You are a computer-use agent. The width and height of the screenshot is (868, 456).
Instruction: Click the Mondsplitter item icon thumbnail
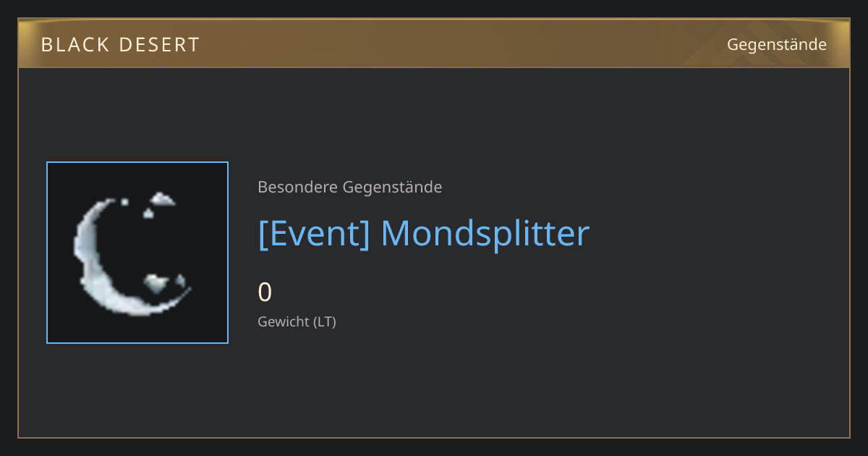(137, 253)
